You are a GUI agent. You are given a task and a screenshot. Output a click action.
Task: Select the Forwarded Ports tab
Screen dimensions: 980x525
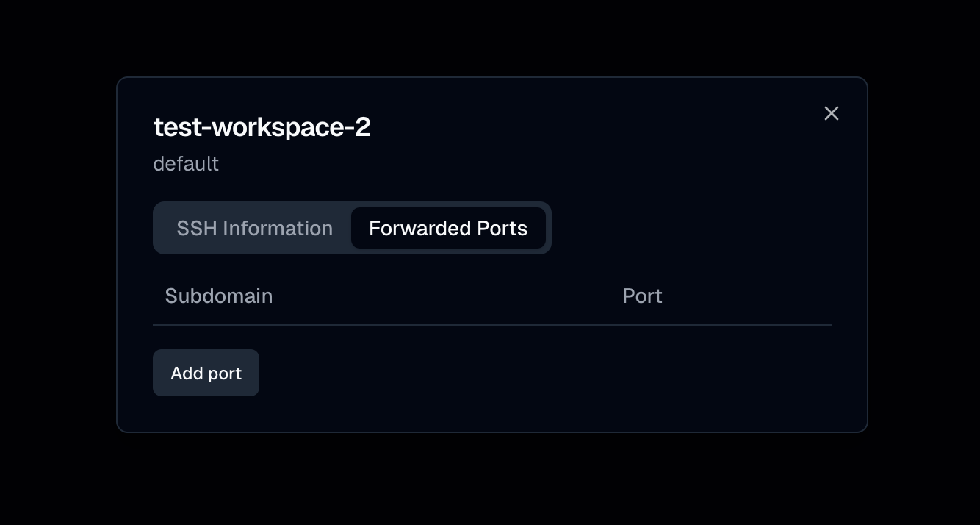click(448, 228)
